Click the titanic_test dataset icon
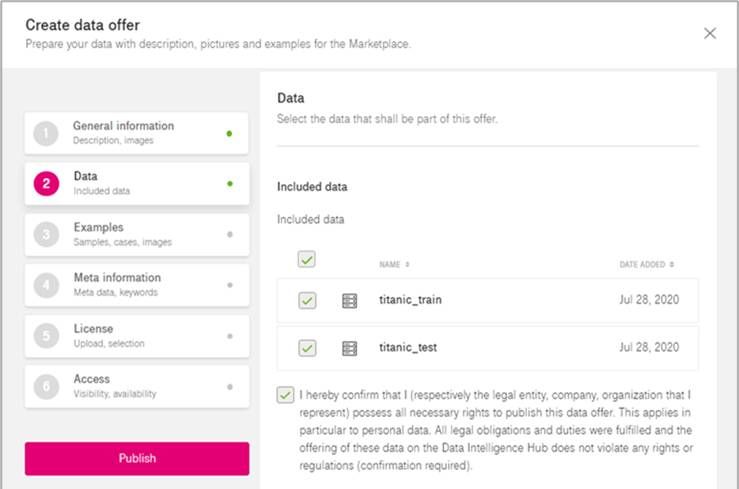Image resolution: width=739 pixels, height=489 pixels. click(x=349, y=348)
